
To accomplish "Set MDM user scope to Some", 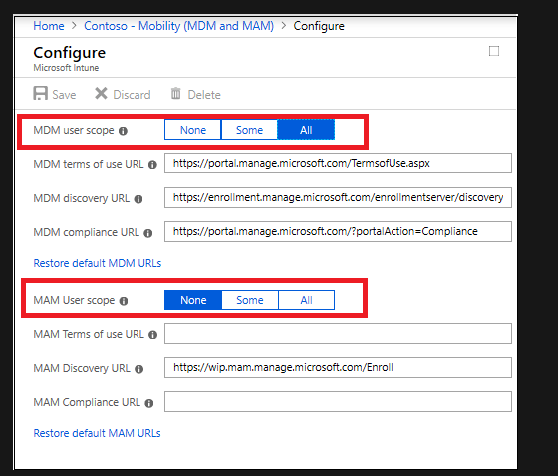I will [x=249, y=130].
